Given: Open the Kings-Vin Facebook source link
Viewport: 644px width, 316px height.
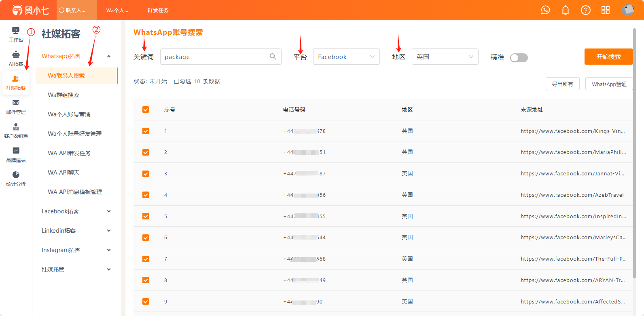Looking at the screenshot, I should point(573,131).
